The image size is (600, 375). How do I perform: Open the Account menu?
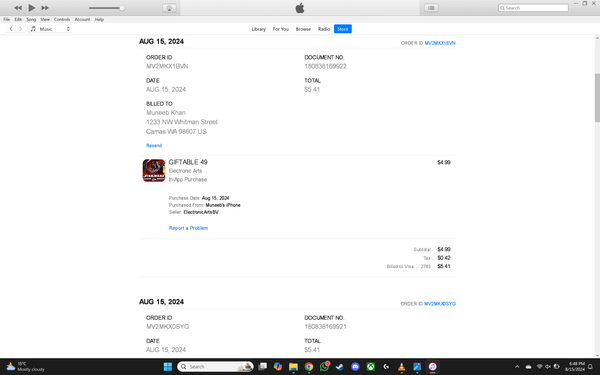coord(82,20)
